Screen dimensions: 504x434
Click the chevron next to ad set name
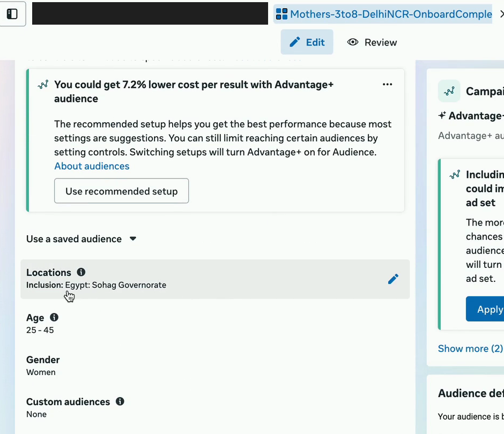[x=501, y=14]
